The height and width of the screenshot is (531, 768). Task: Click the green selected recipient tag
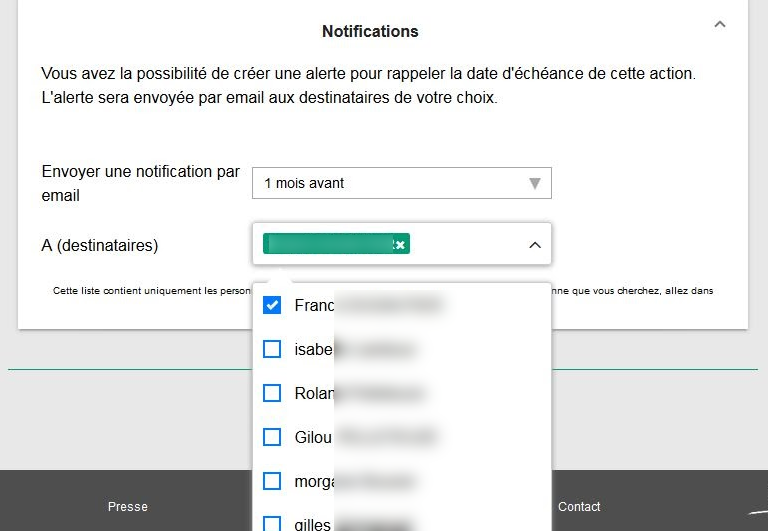(x=325, y=244)
